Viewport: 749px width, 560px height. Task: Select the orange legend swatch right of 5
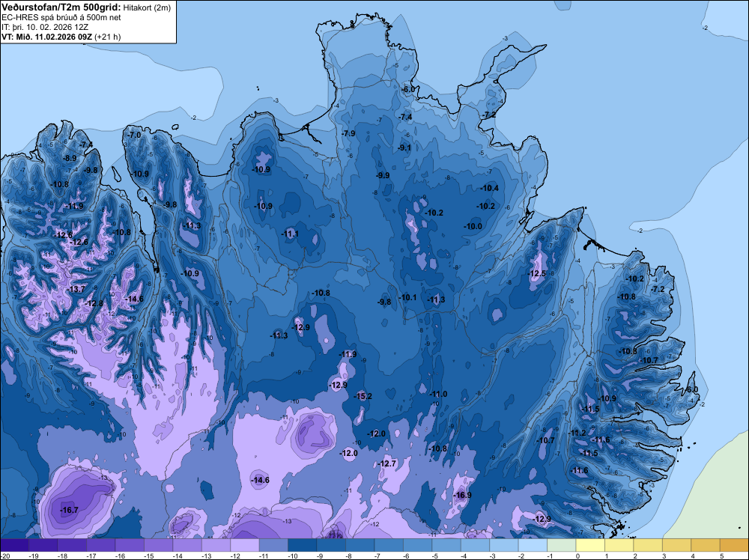coord(734,545)
